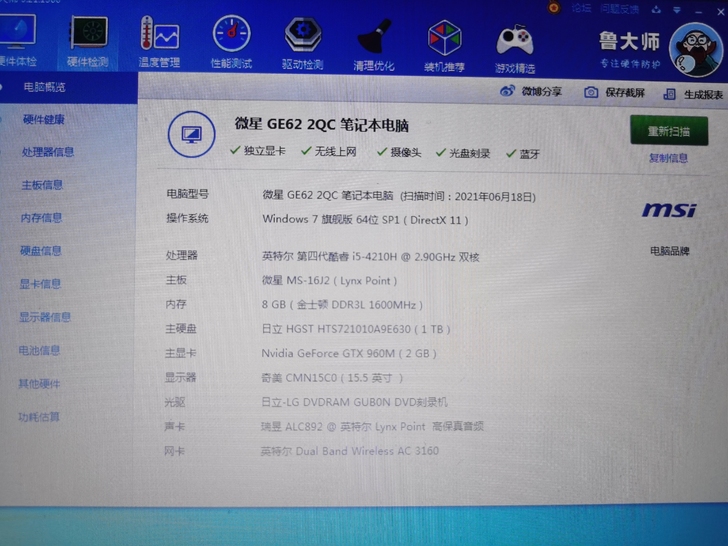Image resolution: width=728 pixels, height=546 pixels.
Task: Click 生成报表 text label
Action: point(703,95)
